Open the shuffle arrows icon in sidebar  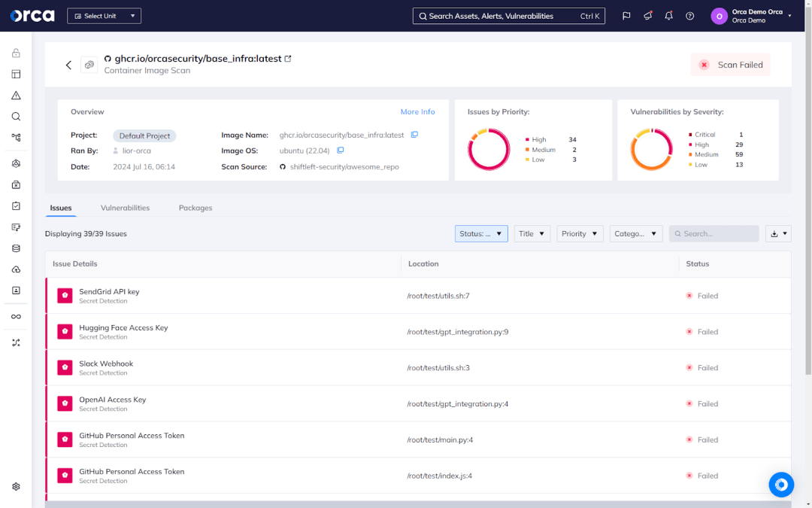(x=16, y=342)
